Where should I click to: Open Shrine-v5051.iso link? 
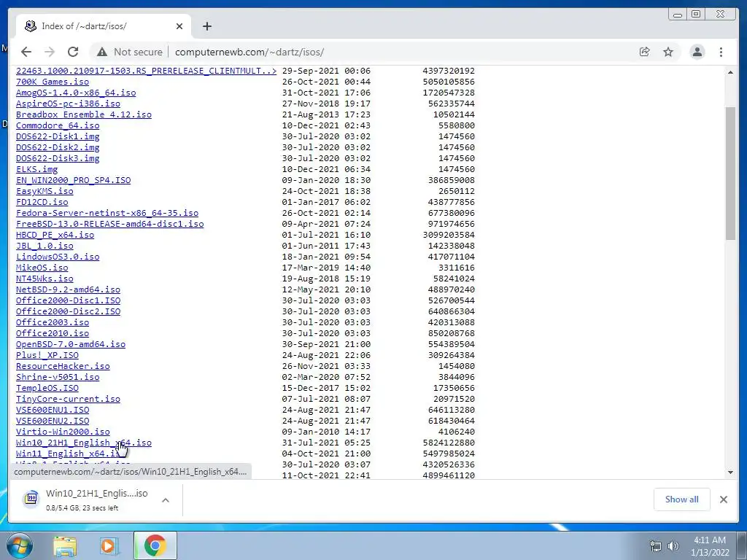point(58,378)
